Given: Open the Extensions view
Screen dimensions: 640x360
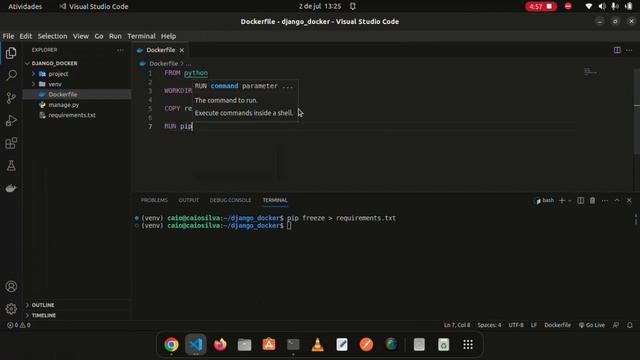Looking at the screenshot, I should tap(11, 143).
